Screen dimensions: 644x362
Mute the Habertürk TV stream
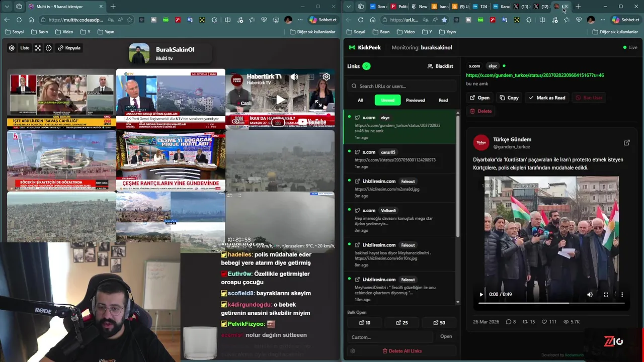tap(294, 77)
